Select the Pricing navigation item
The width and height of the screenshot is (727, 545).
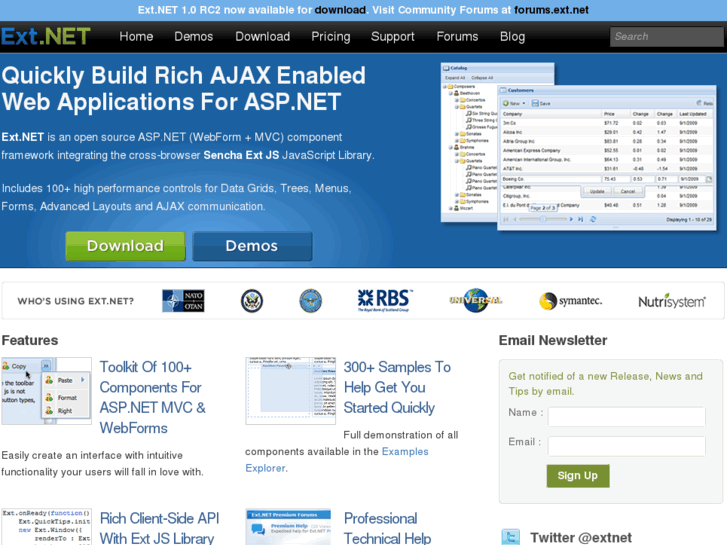[331, 37]
